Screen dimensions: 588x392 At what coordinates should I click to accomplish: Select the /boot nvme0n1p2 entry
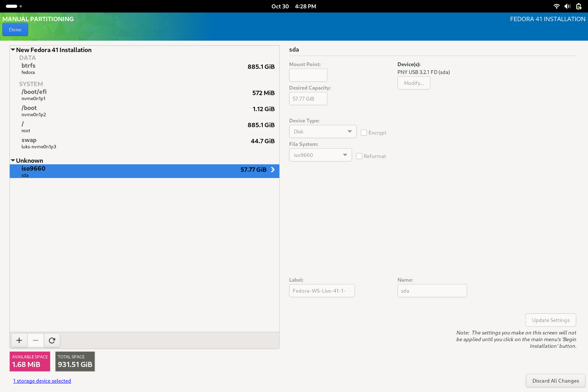pos(145,111)
